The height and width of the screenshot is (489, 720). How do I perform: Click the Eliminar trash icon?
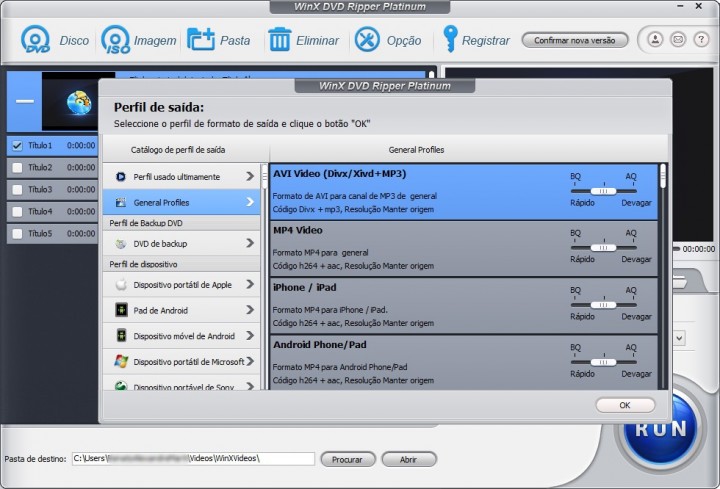point(279,39)
